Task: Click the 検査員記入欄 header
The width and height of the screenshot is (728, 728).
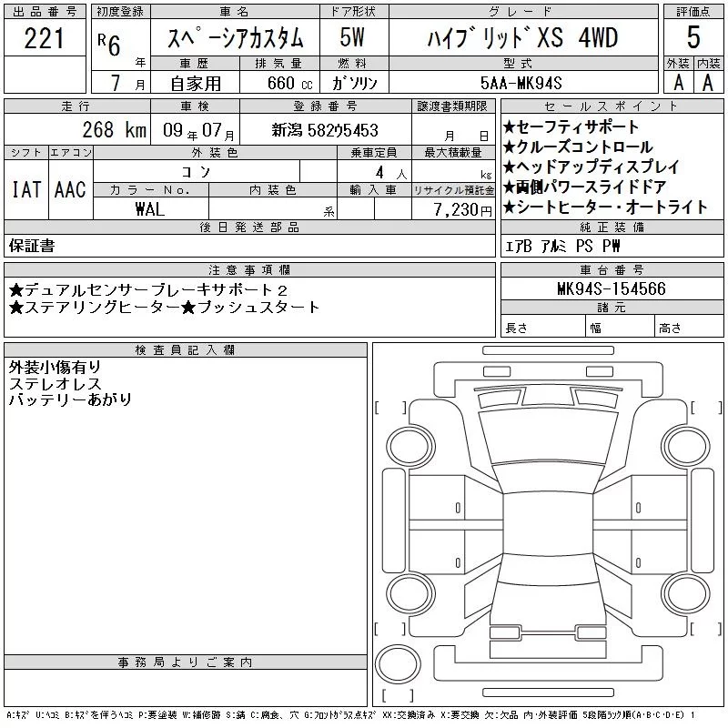Action: click(x=186, y=349)
